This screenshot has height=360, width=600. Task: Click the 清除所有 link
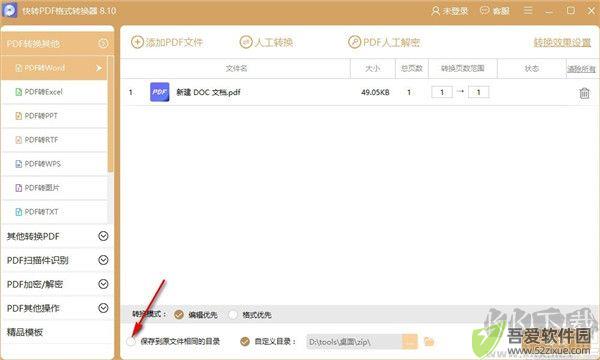point(581,69)
